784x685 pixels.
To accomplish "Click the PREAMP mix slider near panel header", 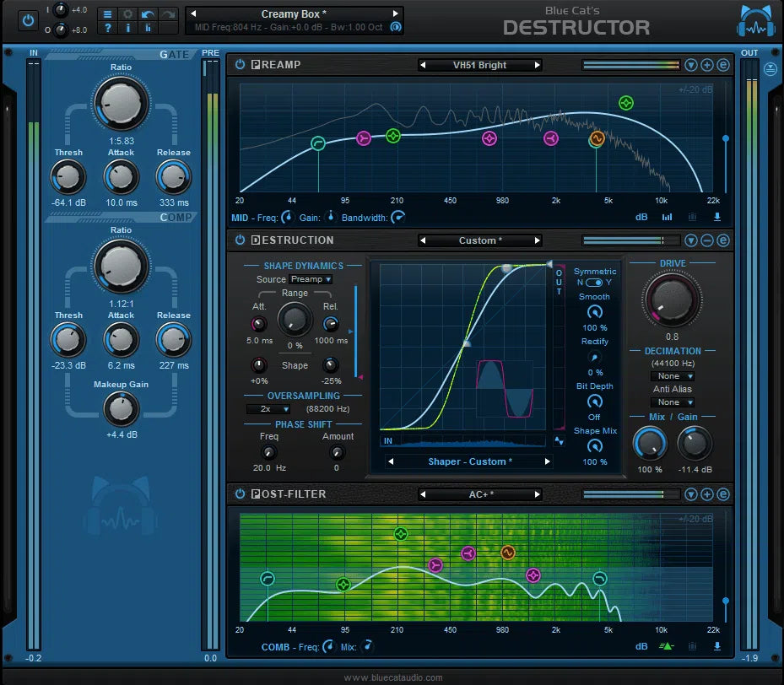I will point(629,64).
